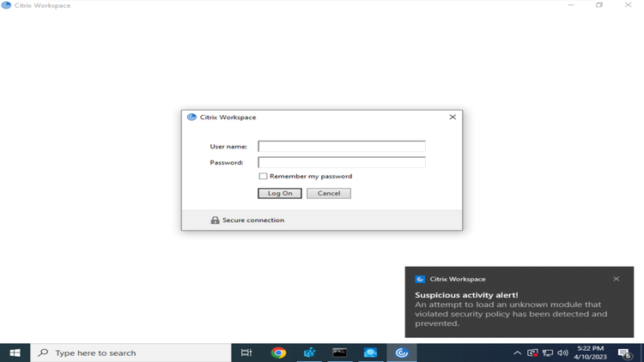Click the Password input field
Image resolution: width=644 pixels, height=362 pixels.
(341, 162)
